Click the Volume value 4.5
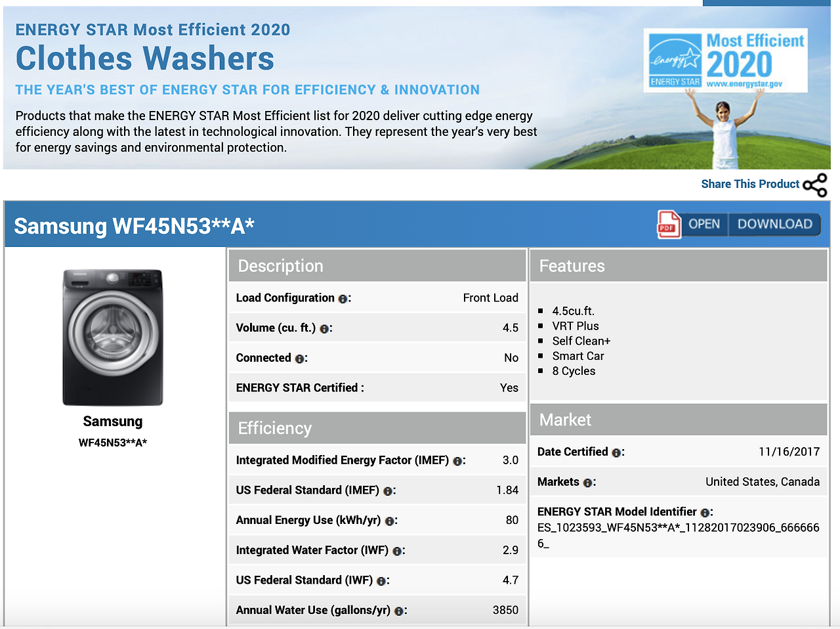The height and width of the screenshot is (629, 840). click(x=511, y=328)
